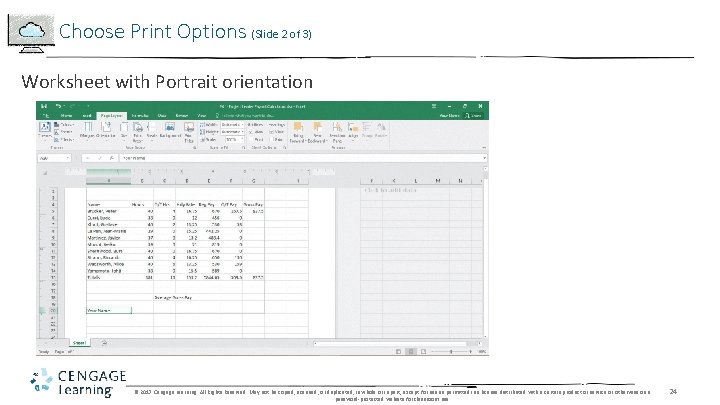Toggle Gridlines Print checkbox
The width and height of the screenshot is (720, 405).
pos(251,139)
